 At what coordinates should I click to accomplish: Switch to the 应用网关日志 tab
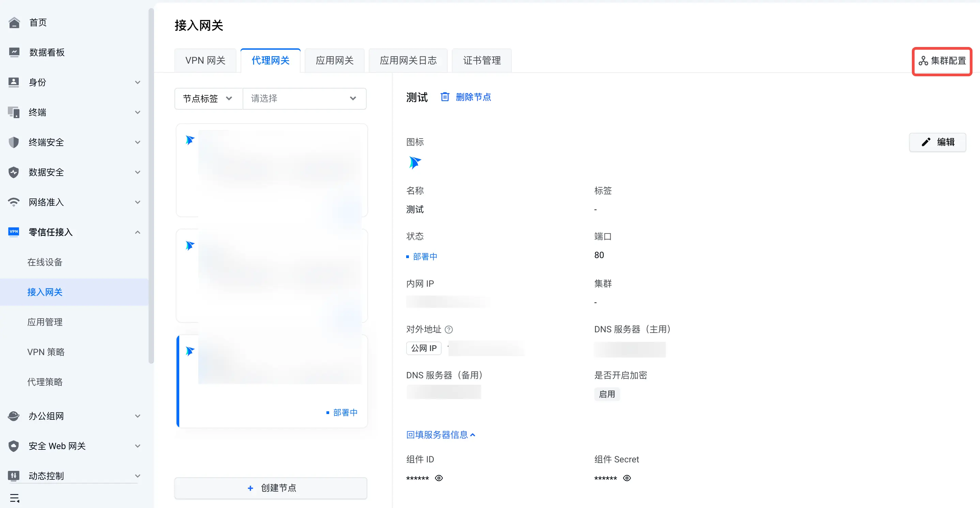(408, 61)
